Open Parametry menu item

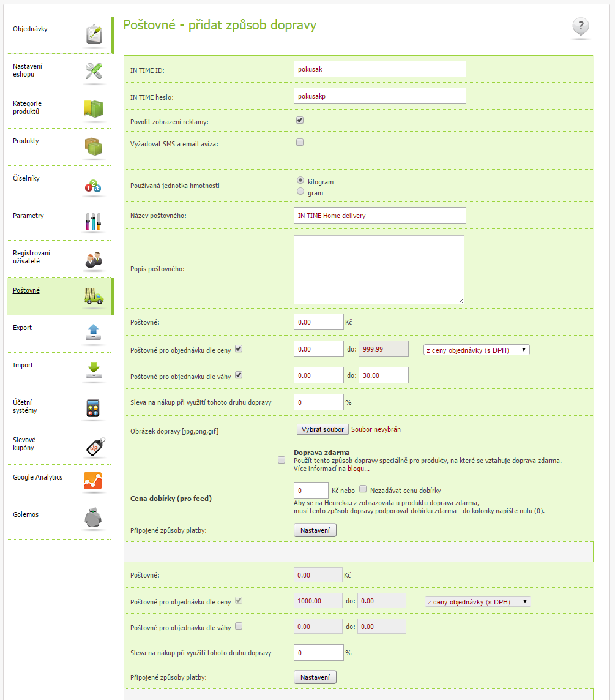click(x=28, y=216)
